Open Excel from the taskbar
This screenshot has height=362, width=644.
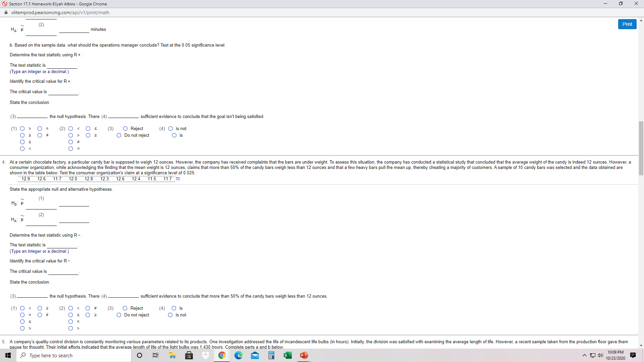(x=288, y=355)
